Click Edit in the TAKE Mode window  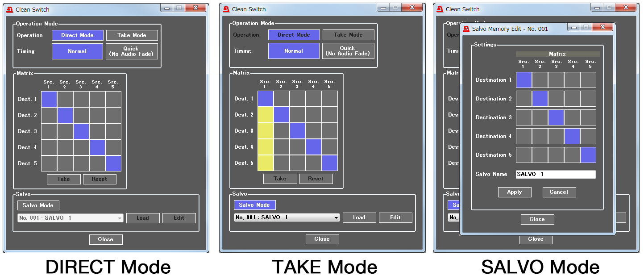395,217
